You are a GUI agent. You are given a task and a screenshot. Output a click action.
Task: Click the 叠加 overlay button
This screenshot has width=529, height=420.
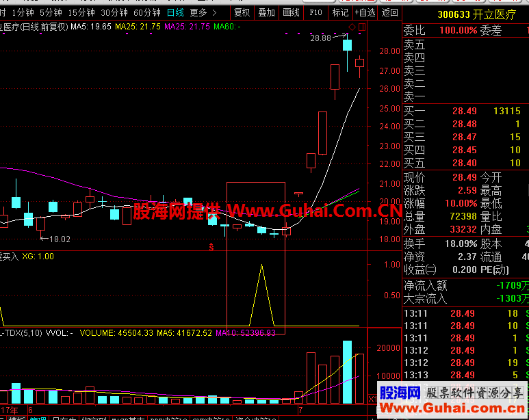266,13
